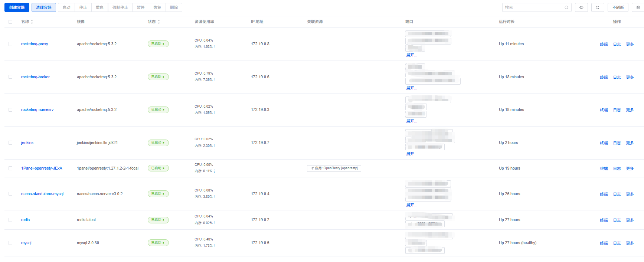This screenshot has height=262, width=644.
Task: Sort by the 名称 column sort arrows
Action: pos(32,22)
